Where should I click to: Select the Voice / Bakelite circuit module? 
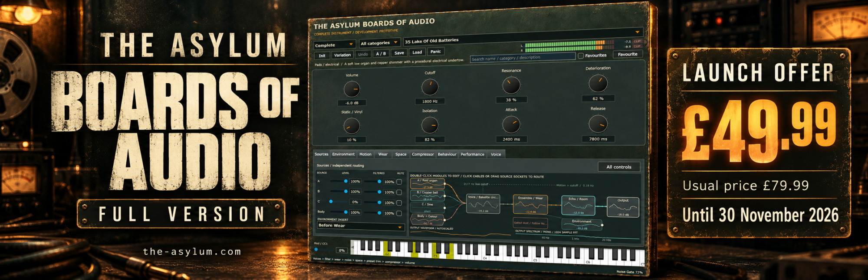pos(483,204)
